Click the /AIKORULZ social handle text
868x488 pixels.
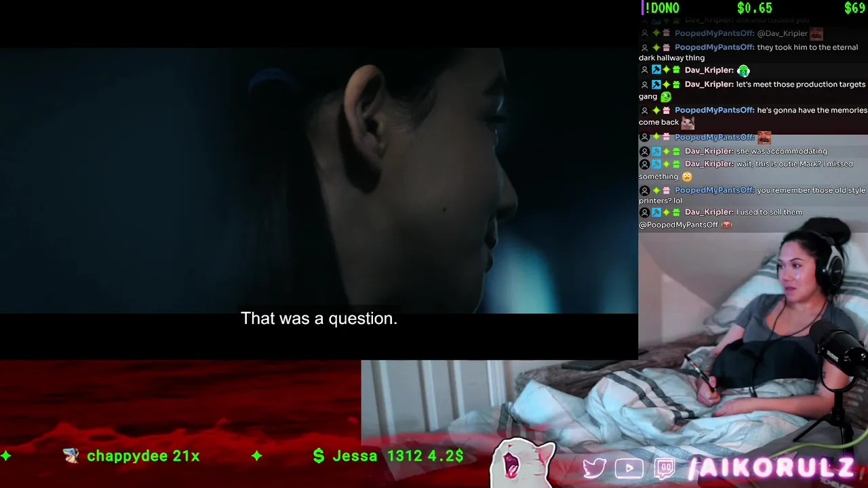[770, 468]
